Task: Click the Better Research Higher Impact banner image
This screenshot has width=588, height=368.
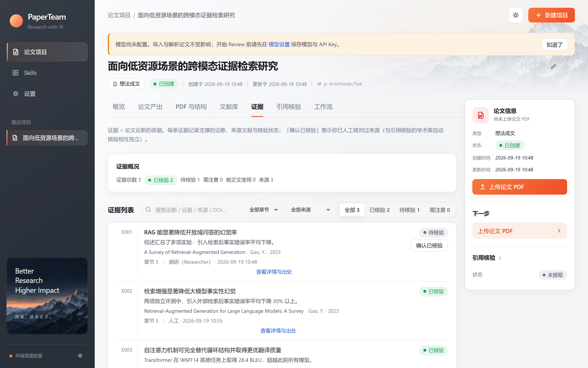Action: pos(47,296)
